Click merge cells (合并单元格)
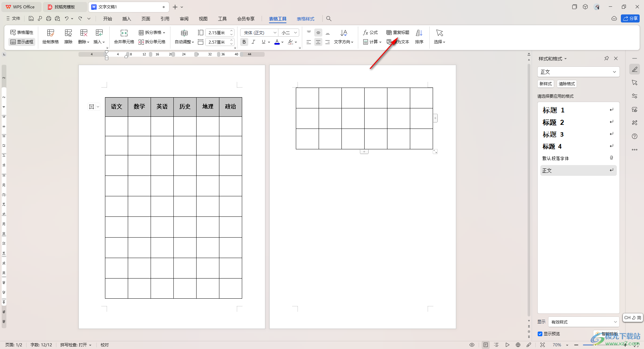Screen dimensions: 644x349 pyautogui.click(x=124, y=37)
